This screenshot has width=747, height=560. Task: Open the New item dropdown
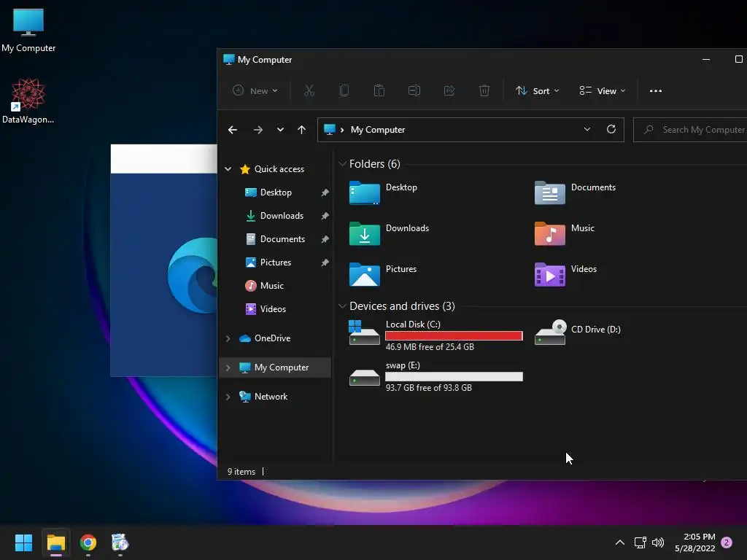[255, 90]
